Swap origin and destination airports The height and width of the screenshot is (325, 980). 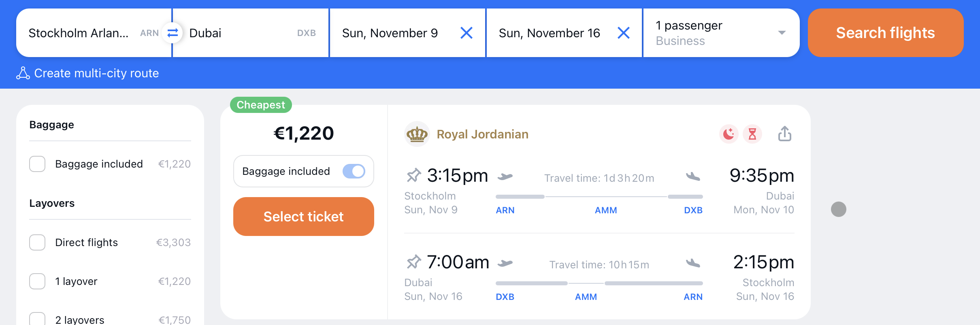tap(173, 33)
